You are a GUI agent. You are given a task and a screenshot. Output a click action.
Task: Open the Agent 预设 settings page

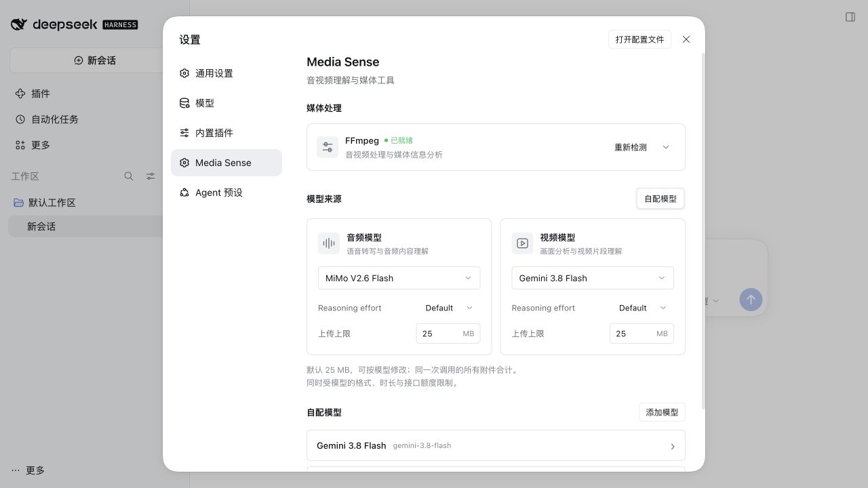[x=226, y=192]
